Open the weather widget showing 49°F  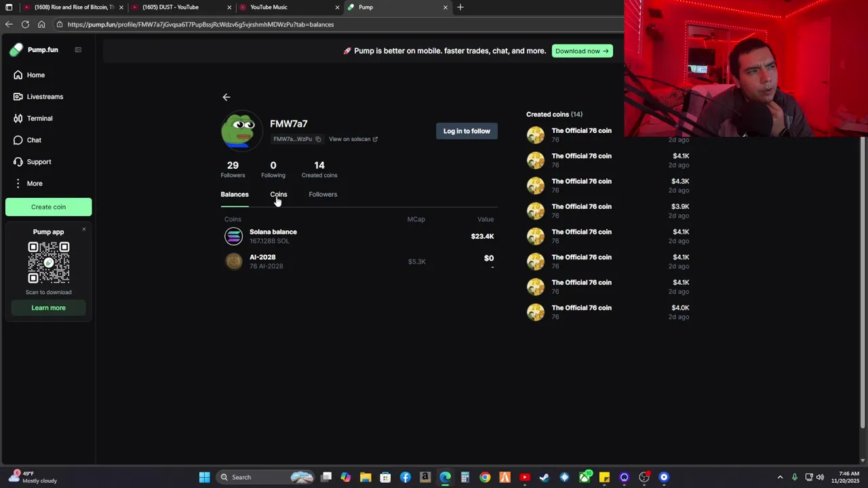click(x=33, y=477)
